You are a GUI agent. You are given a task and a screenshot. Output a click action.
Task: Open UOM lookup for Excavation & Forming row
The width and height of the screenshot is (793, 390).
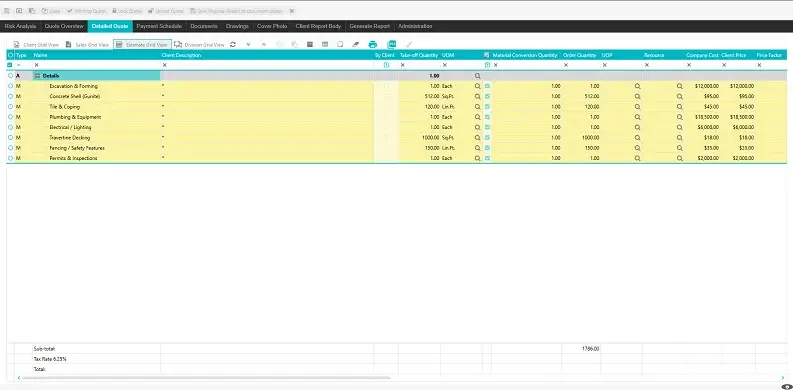477,86
